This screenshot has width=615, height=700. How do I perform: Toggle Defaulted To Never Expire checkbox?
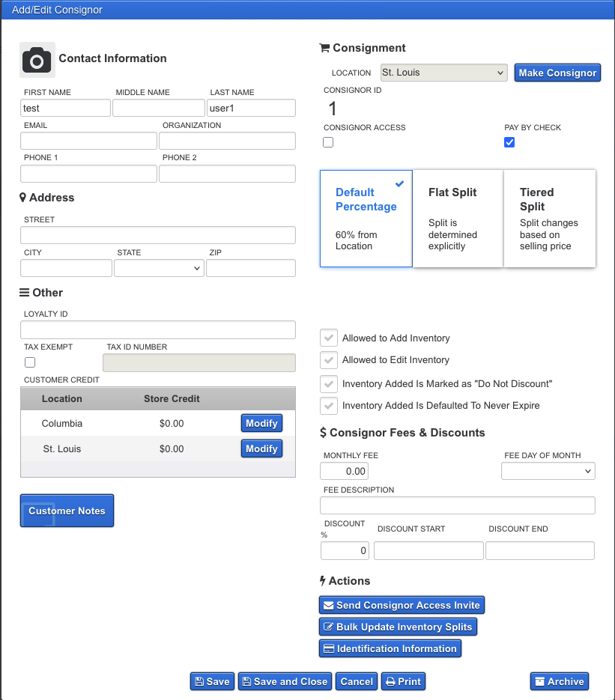pos(329,405)
